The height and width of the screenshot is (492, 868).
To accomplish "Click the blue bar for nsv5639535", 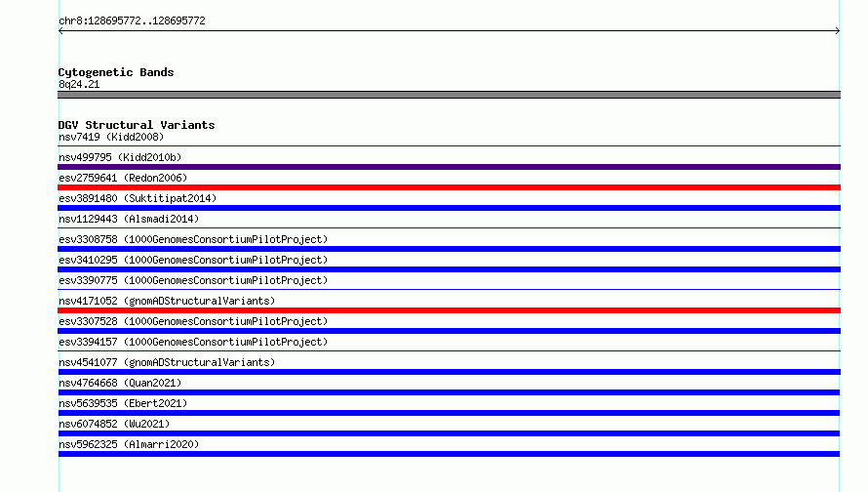I will [x=449, y=413].
